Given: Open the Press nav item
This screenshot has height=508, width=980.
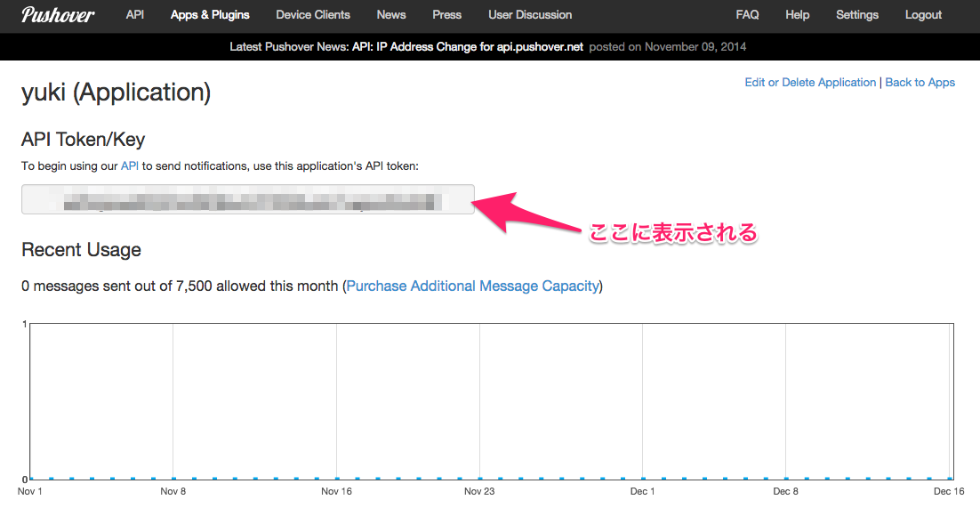Looking at the screenshot, I should pos(447,14).
